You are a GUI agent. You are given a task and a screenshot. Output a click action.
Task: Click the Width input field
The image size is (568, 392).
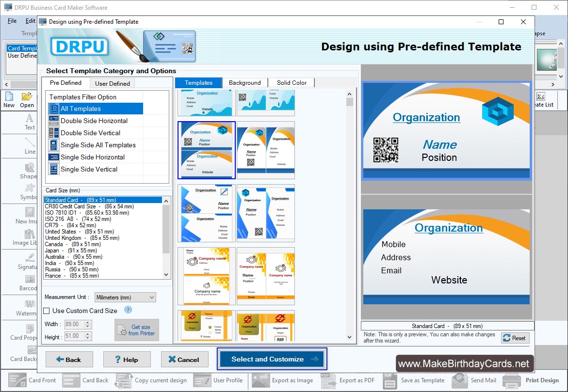coord(74,324)
